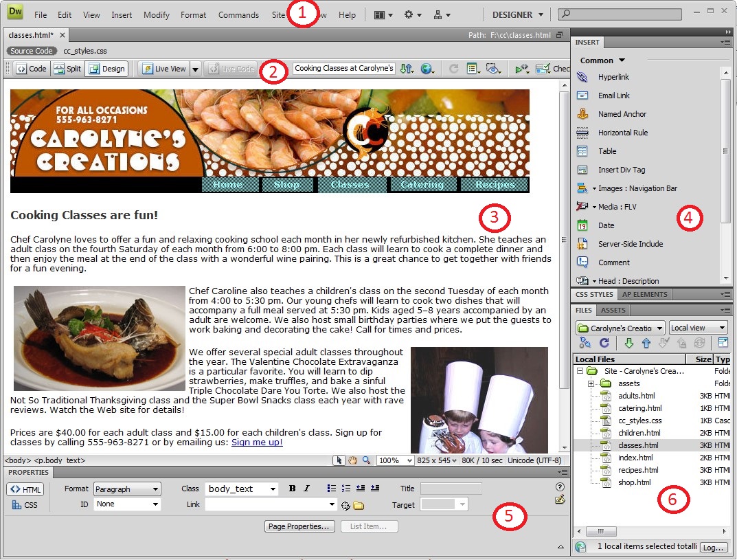Screen dimensions: 737x560
Task: Open the zoom 100% dropdown
Action: 396,460
